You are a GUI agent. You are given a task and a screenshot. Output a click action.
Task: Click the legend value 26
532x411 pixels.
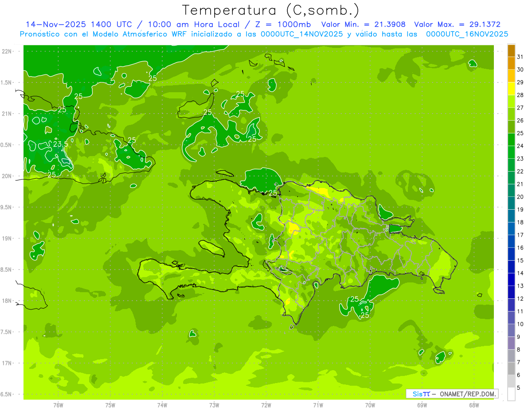520,121
